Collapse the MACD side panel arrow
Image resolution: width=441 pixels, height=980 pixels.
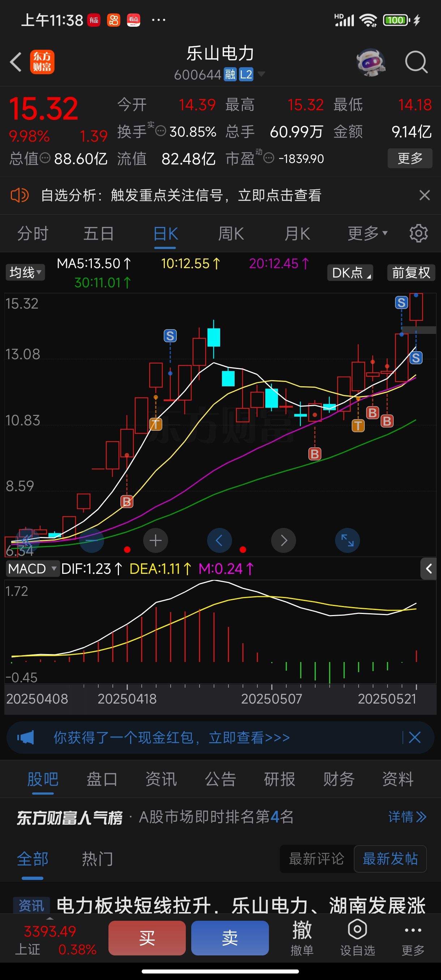[428, 569]
